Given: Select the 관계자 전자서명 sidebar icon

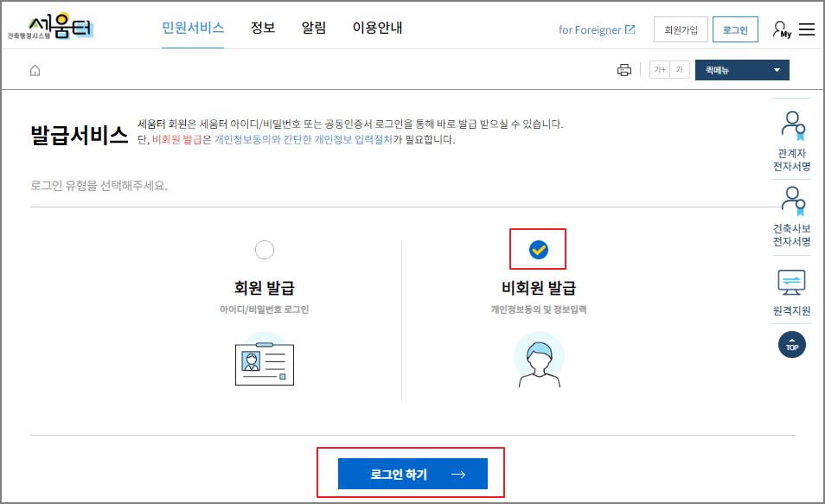Looking at the screenshot, I should 792,128.
